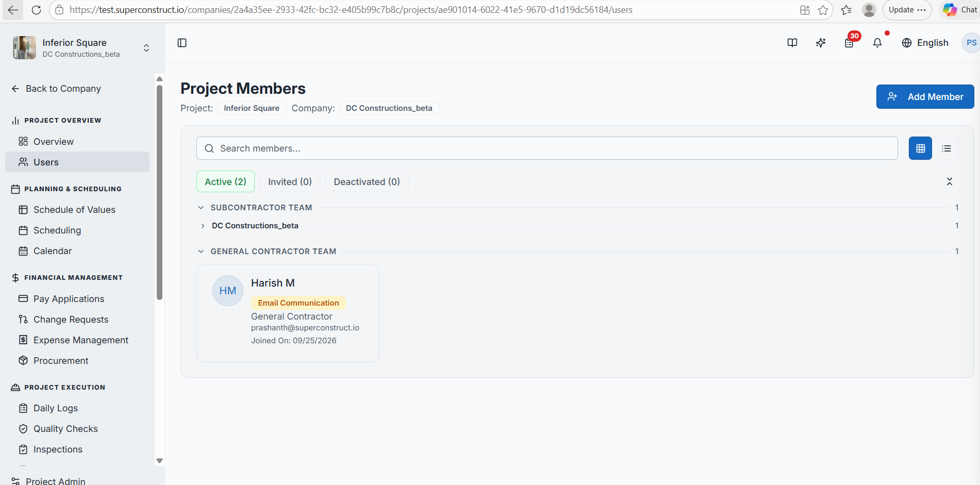Open tasks icon with 30 badge
The image size is (980, 485).
(x=849, y=43)
